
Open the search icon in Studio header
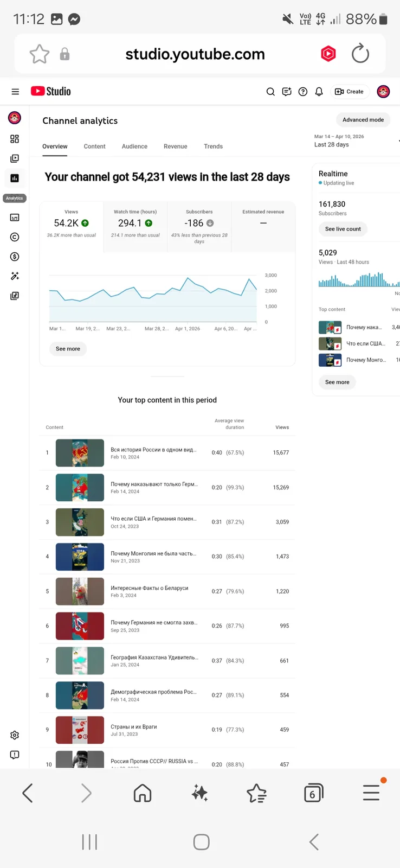coord(270,92)
